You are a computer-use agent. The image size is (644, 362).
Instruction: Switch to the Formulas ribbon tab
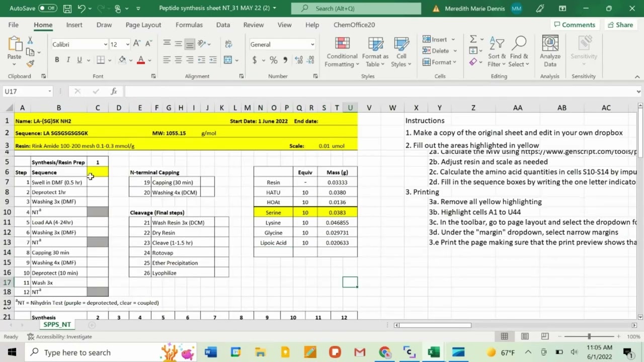(x=189, y=25)
